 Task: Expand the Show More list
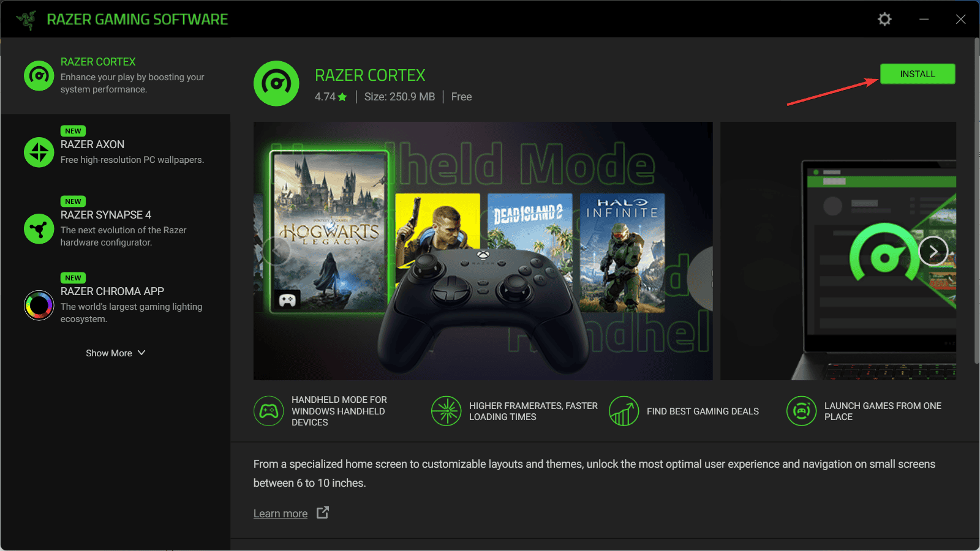coord(115,353)
